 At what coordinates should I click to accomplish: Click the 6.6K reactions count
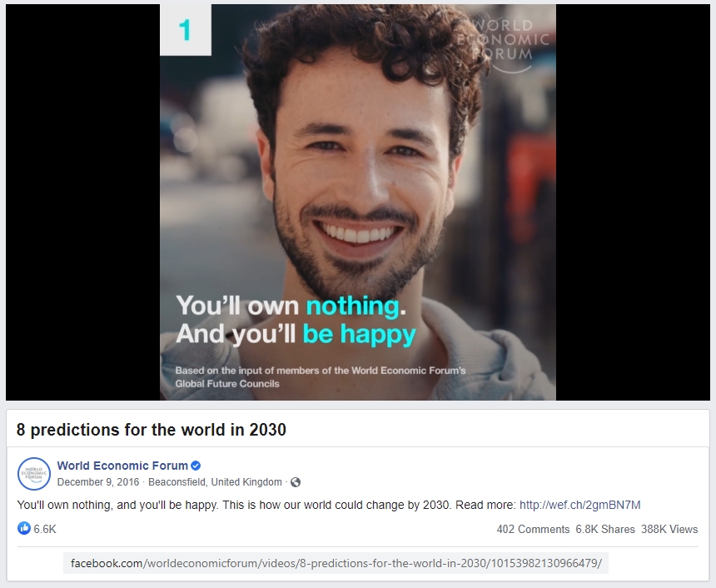45,529
